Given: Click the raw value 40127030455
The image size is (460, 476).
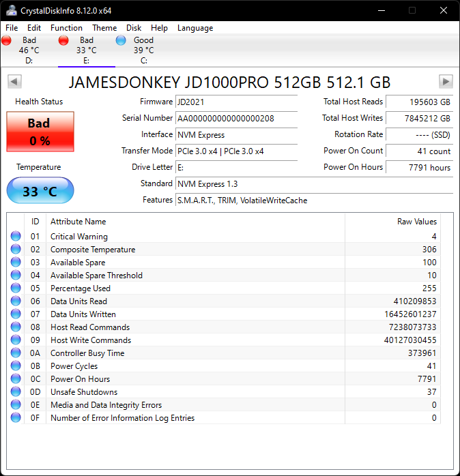Looking at the screenshot, I should 410,340.
